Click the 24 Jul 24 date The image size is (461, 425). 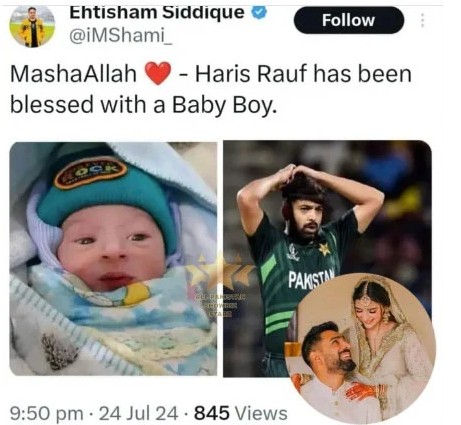point(139,413)
